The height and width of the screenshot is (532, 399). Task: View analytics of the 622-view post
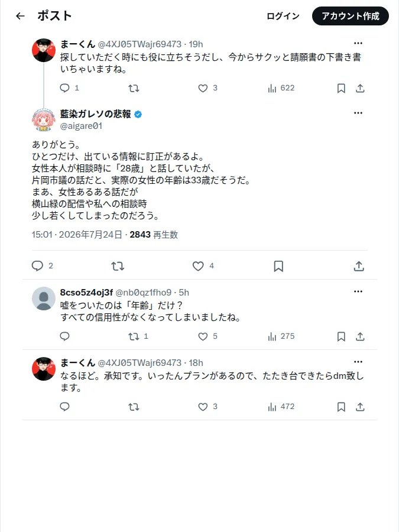tap(281, 88)
